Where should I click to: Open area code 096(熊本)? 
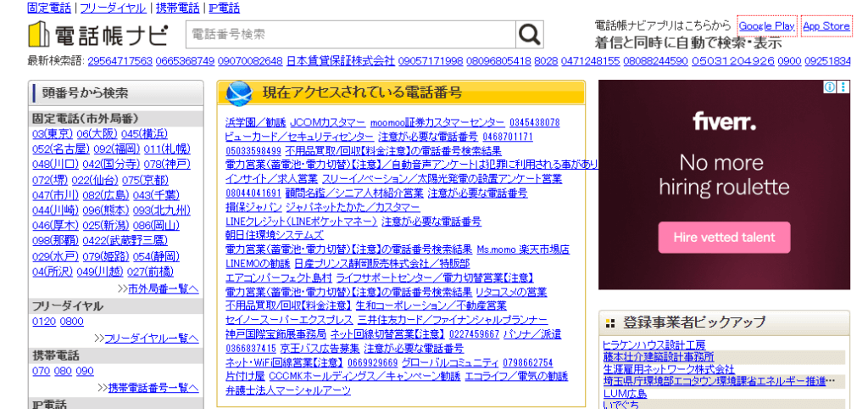pos(106,210)
